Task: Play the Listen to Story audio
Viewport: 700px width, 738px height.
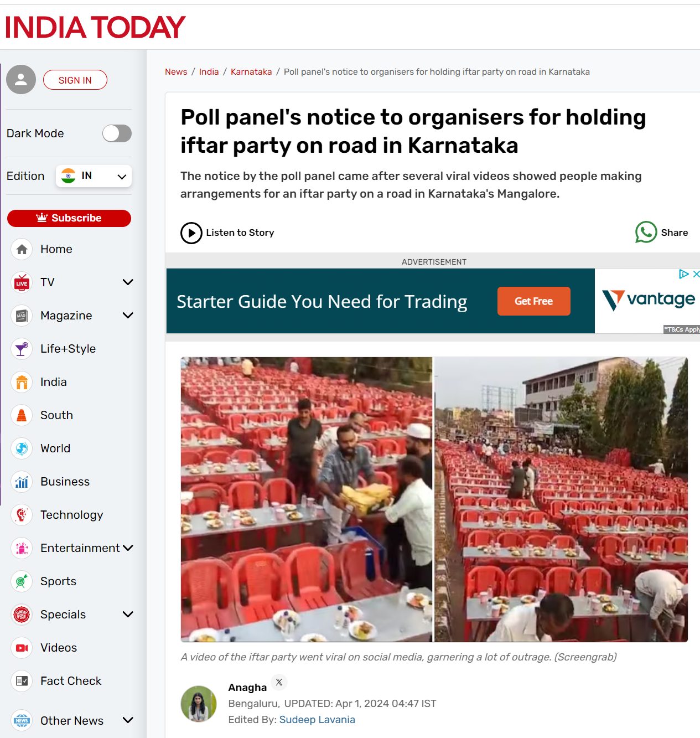Action: (x=191, y=233)
